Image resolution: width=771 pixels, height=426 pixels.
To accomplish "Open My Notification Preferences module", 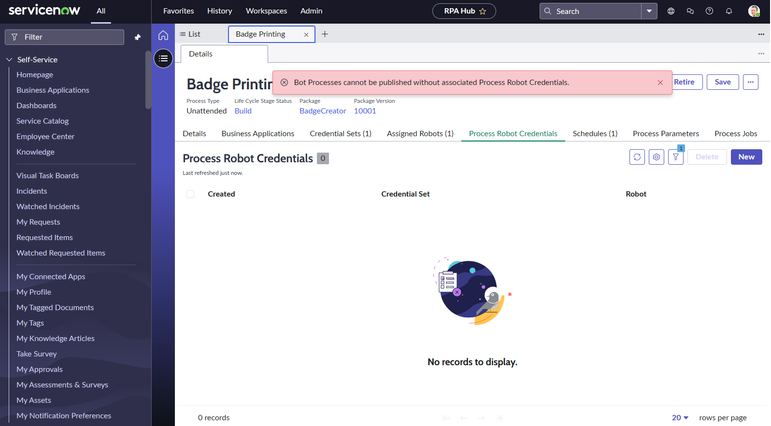I will [x=63, y=416].
